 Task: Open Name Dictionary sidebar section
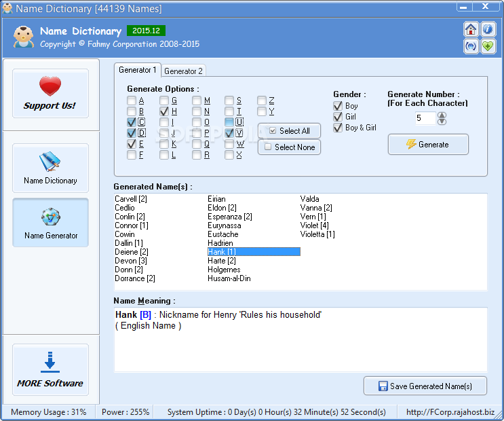click(50, 168)
